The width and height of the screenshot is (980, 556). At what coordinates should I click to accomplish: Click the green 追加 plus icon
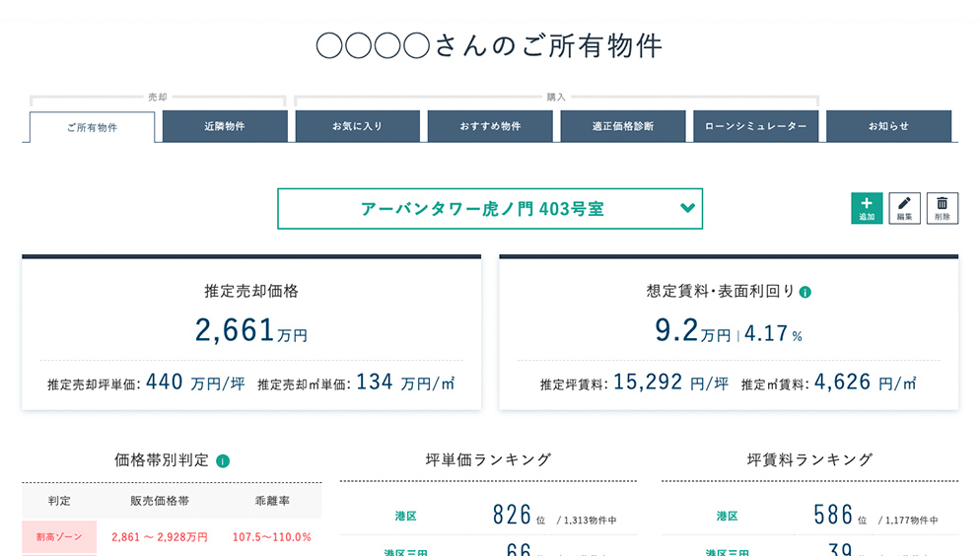[x=867, y=208]
